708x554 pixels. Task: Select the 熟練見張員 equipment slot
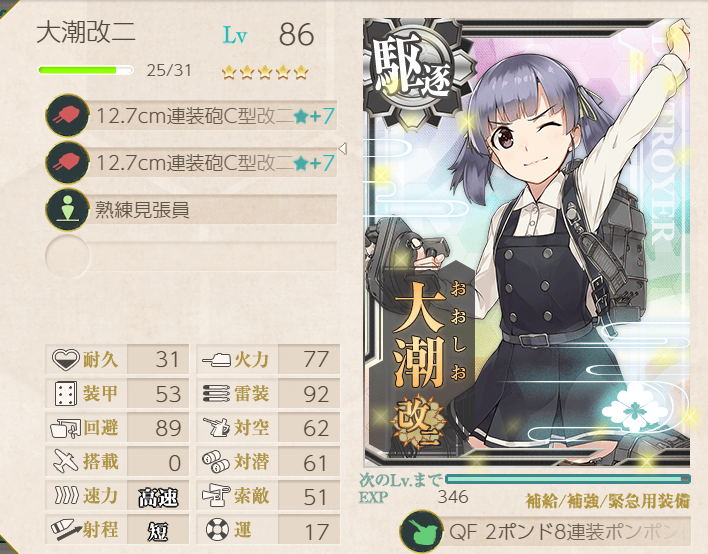tap(191, 209)
